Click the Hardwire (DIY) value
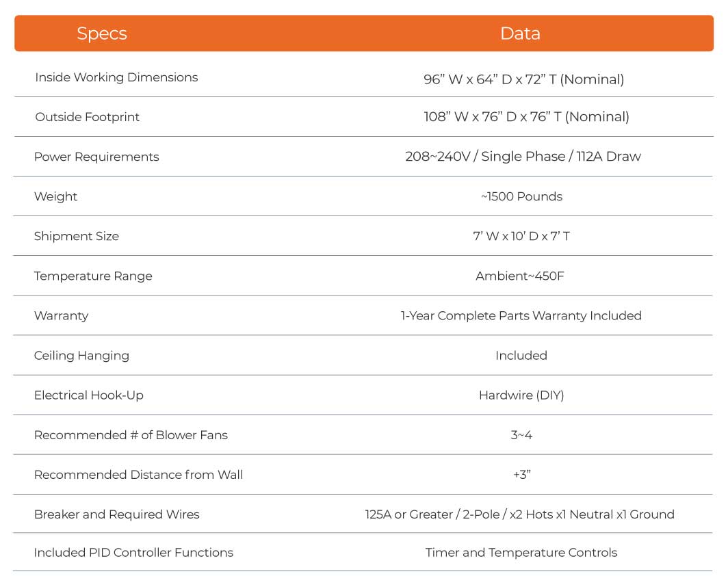728x576 pixels. (x=521, y=395)
